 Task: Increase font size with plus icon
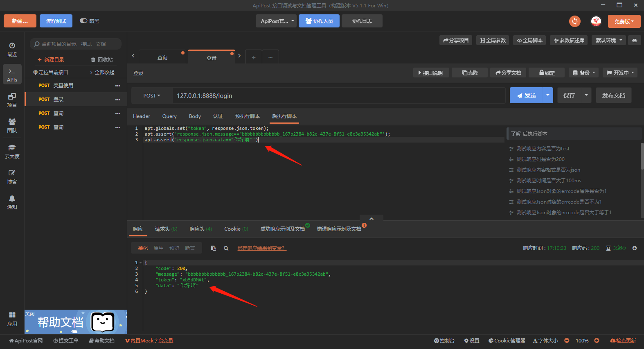[x=597, y=340]
